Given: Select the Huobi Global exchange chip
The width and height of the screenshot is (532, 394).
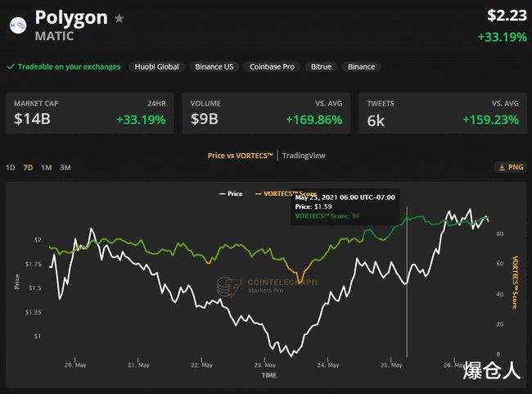Looking at the screenshot, I should click(x=157, y=66).
